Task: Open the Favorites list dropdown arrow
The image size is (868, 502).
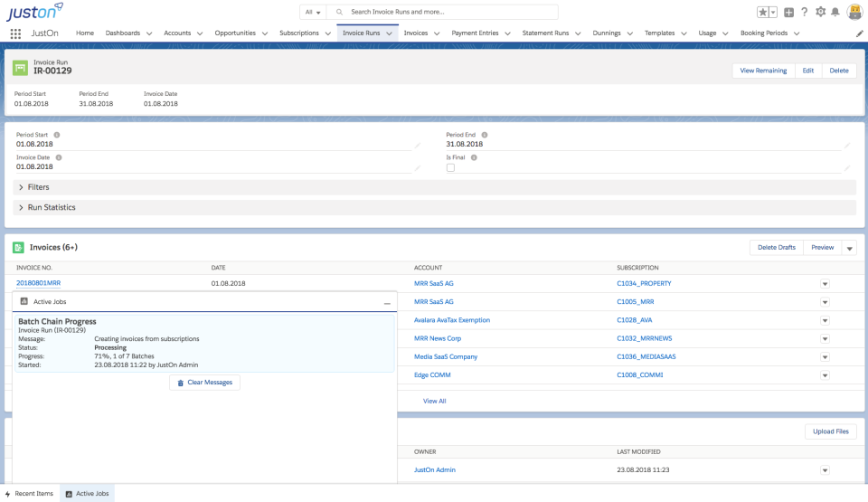Action: (x=773, y=12)
